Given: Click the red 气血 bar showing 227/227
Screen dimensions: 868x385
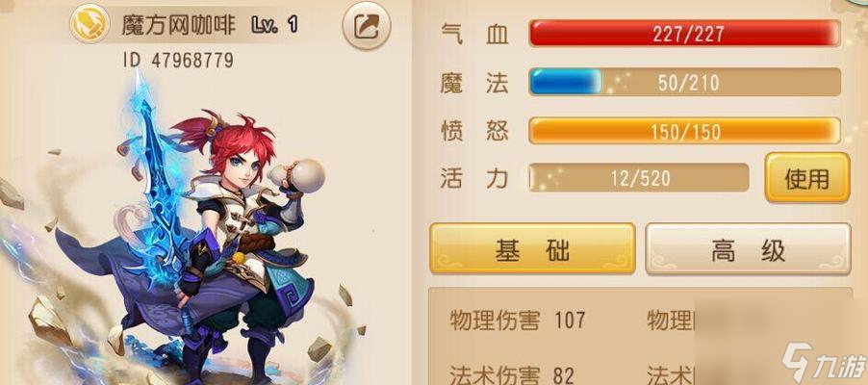Looking at the screenshot, I should click(x=685, y=34).
